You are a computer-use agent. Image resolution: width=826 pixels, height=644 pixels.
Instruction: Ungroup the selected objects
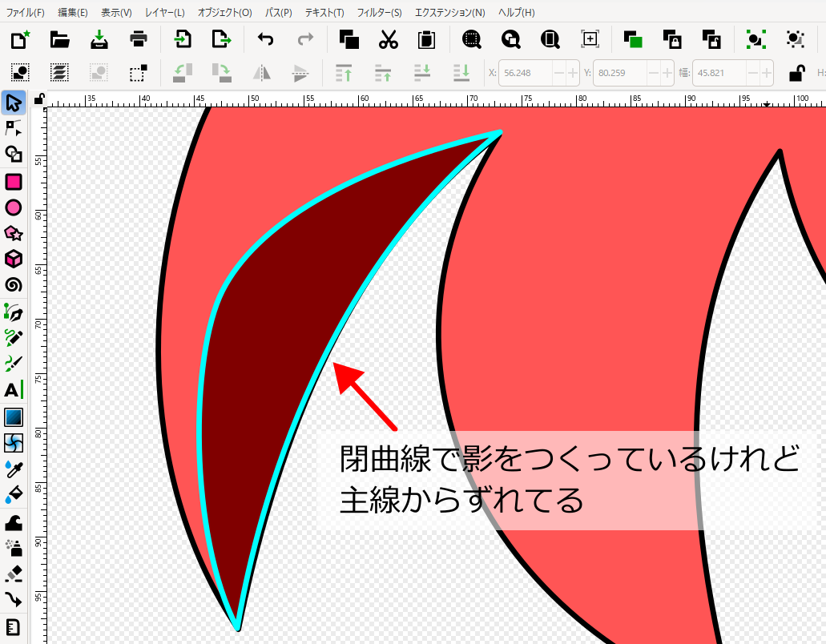(x=795, y=39)
